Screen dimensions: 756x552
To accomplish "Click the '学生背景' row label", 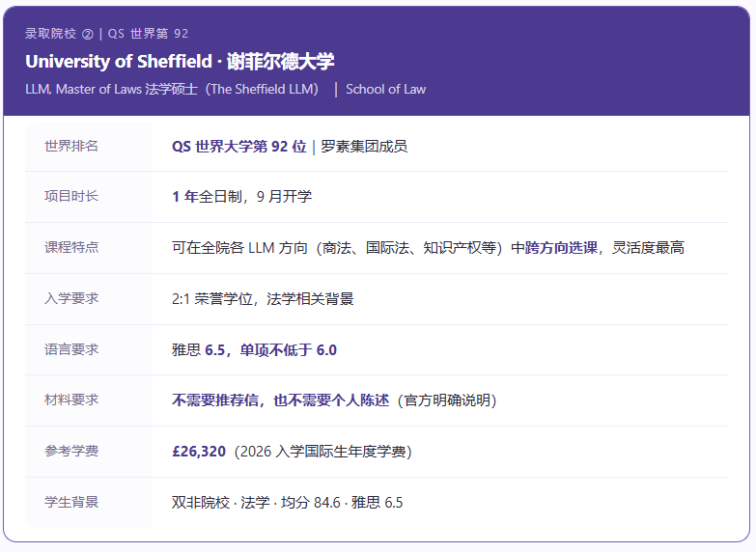I will click(x=71, y=502).
